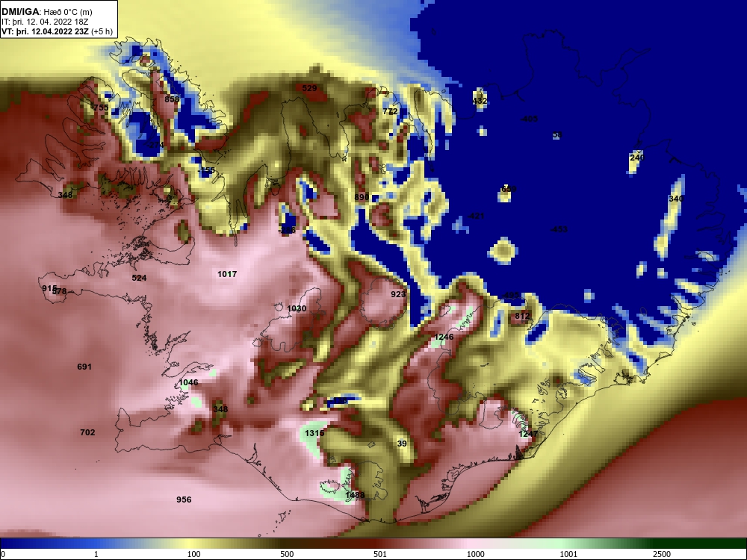Click the map value label 702
The height and width of the screenshot is (560, 747).
pyautogui.click(x=87, y=432)
